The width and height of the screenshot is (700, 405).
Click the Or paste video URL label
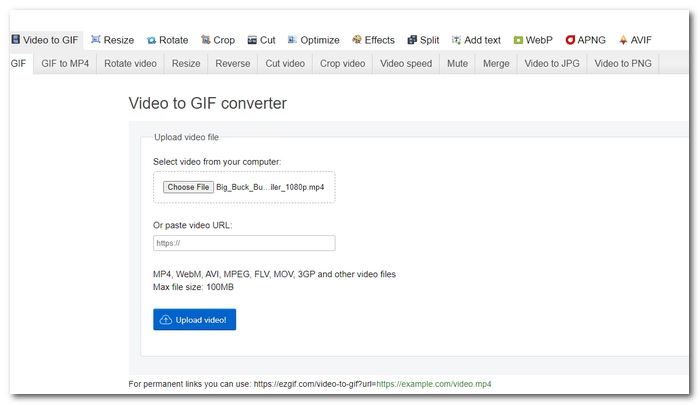point(193,225)
